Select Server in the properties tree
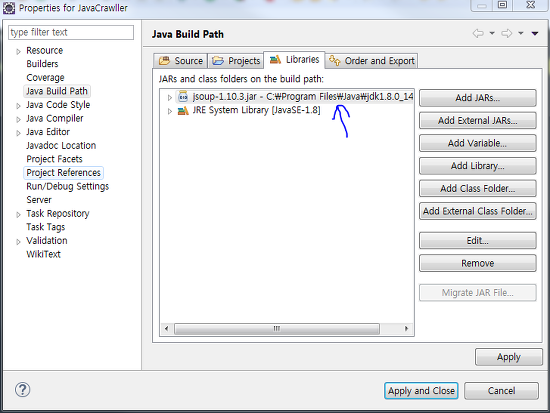 39,200
